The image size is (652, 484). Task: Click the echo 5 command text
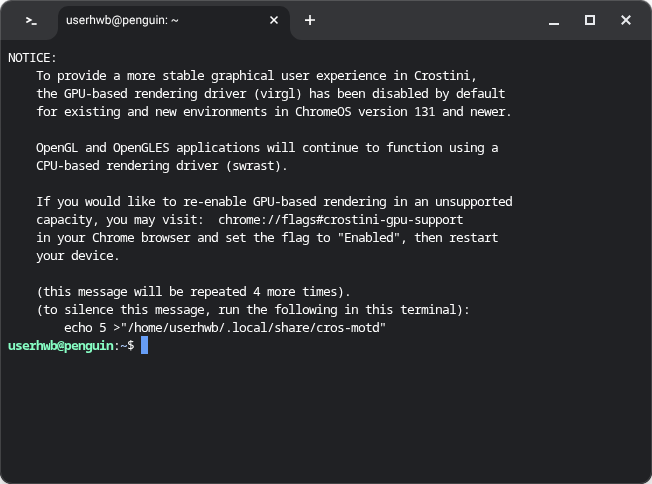[x=85, y=327]
